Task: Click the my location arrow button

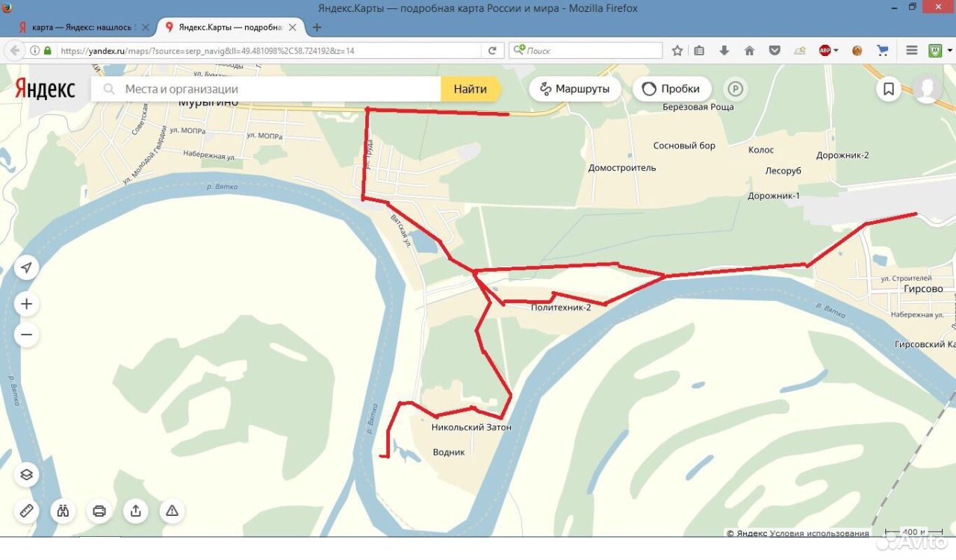Action: coord(27,267)
